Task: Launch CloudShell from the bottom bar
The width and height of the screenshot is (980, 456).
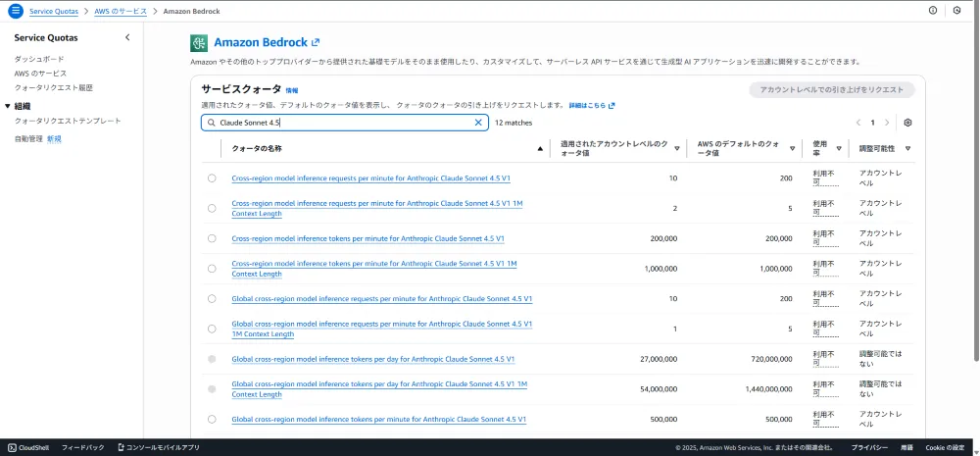Action: pos(31,447)
